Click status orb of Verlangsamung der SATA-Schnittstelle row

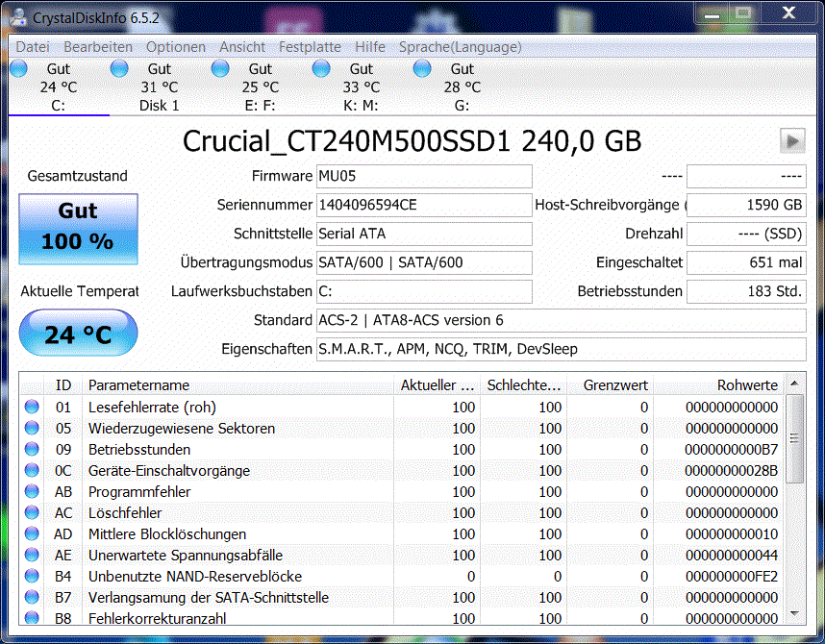[32, 597]
